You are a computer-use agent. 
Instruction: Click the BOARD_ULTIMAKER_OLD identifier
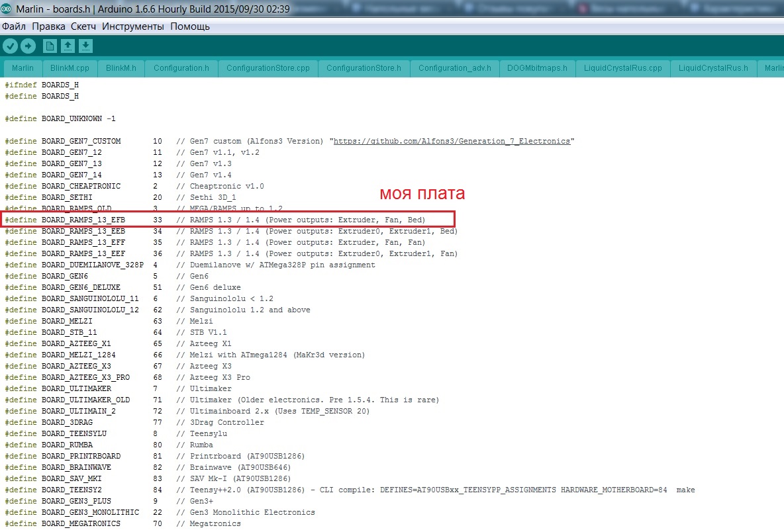click(85, 400)
